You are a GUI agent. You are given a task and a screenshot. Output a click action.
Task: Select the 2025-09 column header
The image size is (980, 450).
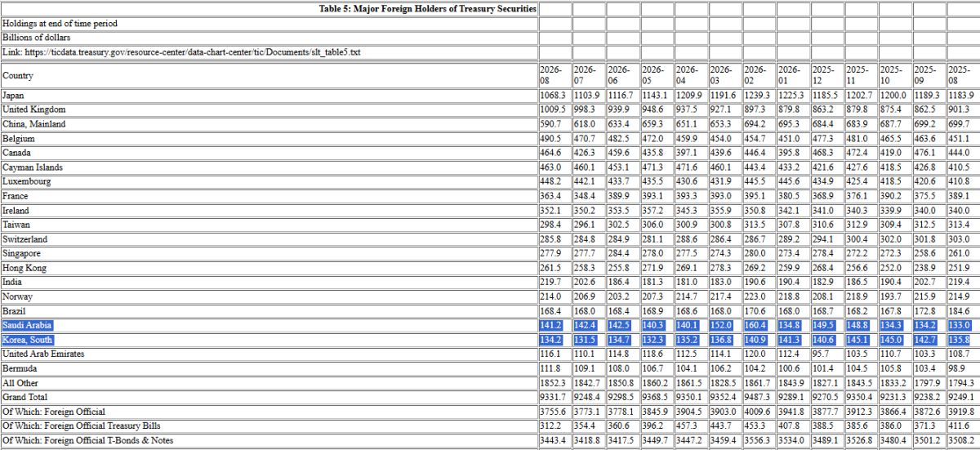coord(929,75)
